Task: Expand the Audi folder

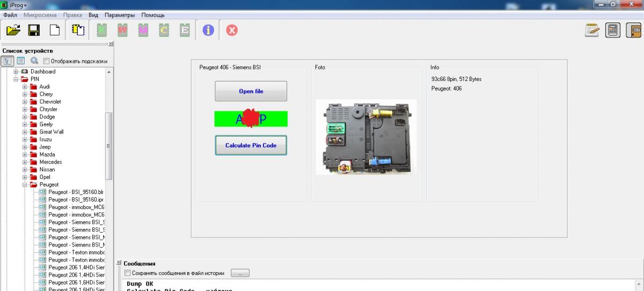Action: [25, 86]
